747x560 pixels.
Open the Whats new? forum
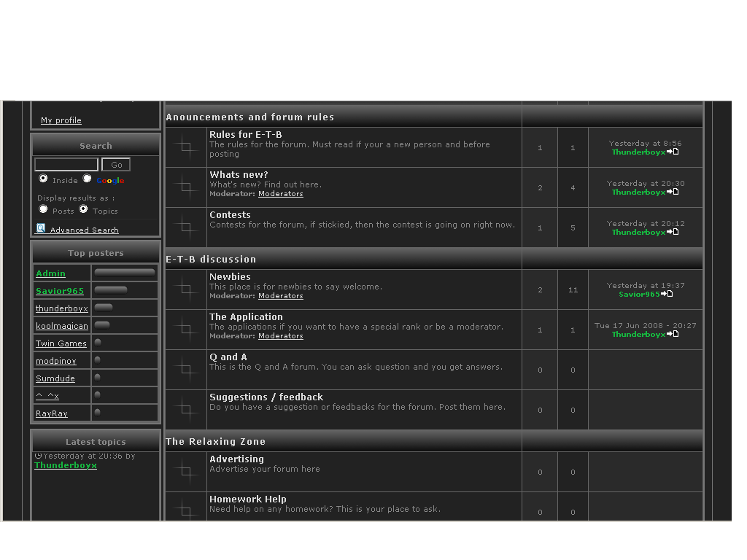point(239,175)
